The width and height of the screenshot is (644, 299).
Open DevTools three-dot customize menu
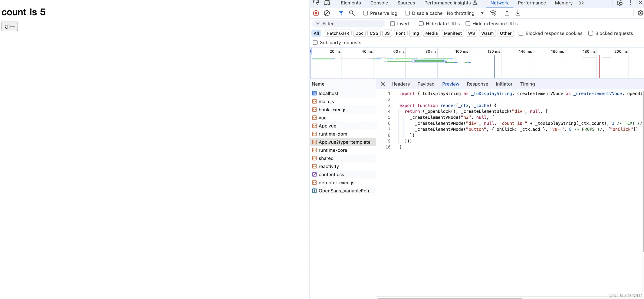(631, 3)
